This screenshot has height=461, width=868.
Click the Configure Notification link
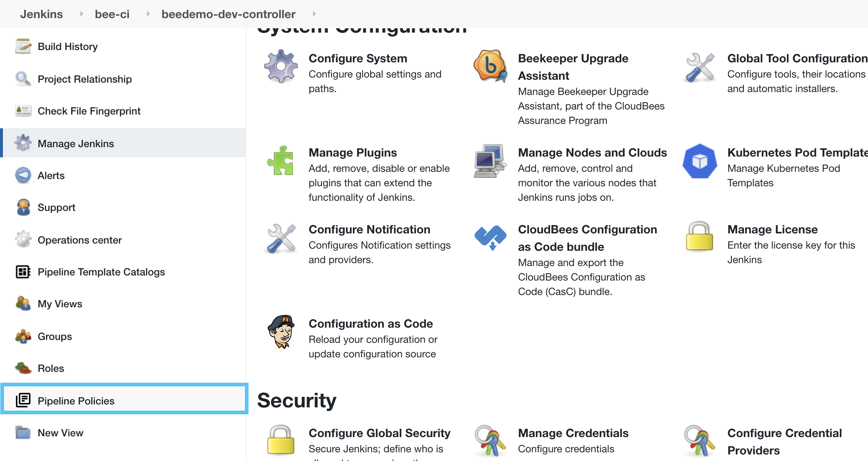(x=369, y=229)
